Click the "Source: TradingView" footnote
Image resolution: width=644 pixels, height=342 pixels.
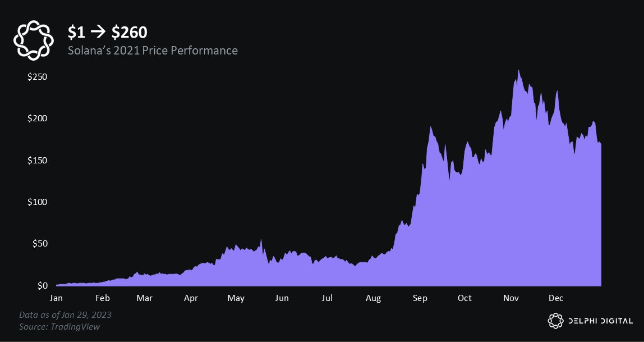point(59,326)
